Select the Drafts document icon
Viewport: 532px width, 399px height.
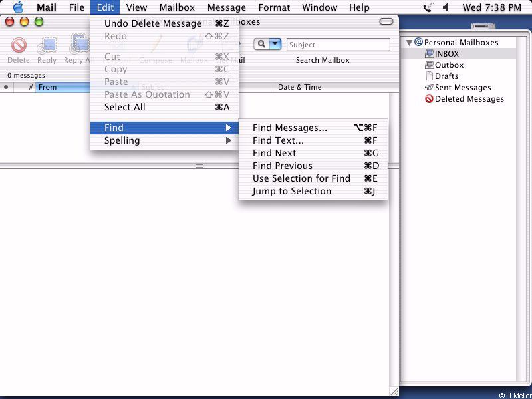point(430,76)
